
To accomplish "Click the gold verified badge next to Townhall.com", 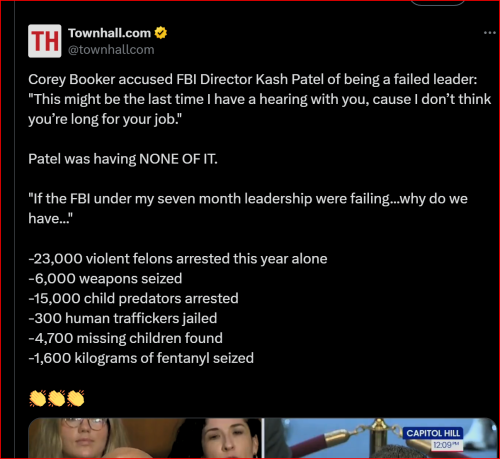I will (161, 33).
